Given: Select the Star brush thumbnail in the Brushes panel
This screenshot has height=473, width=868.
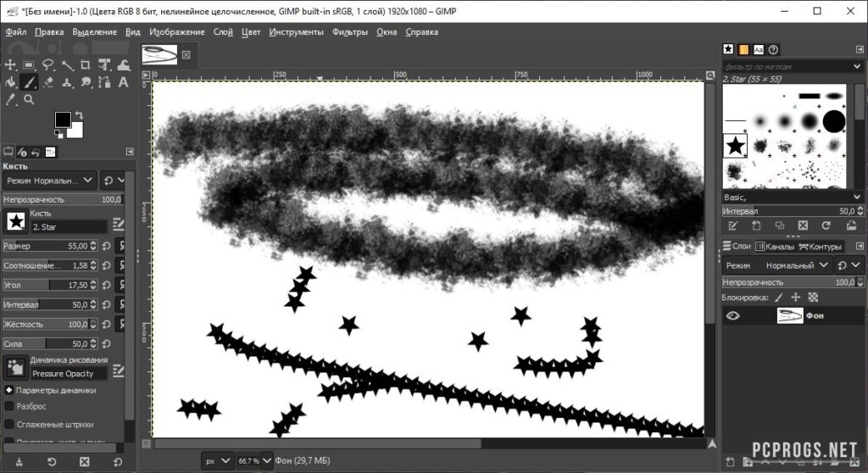Looking at the screenshot, I should coord(735,146).
